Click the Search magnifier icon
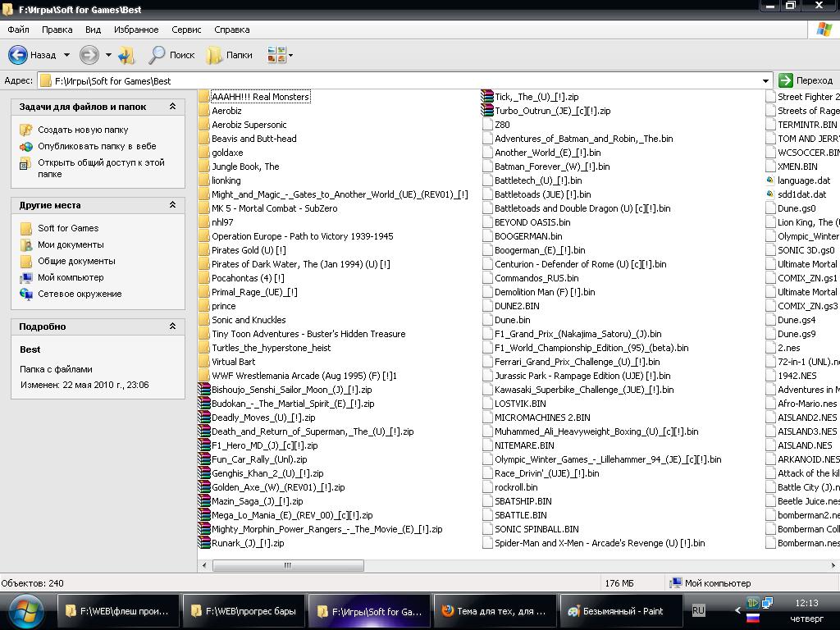 (157, 55)
